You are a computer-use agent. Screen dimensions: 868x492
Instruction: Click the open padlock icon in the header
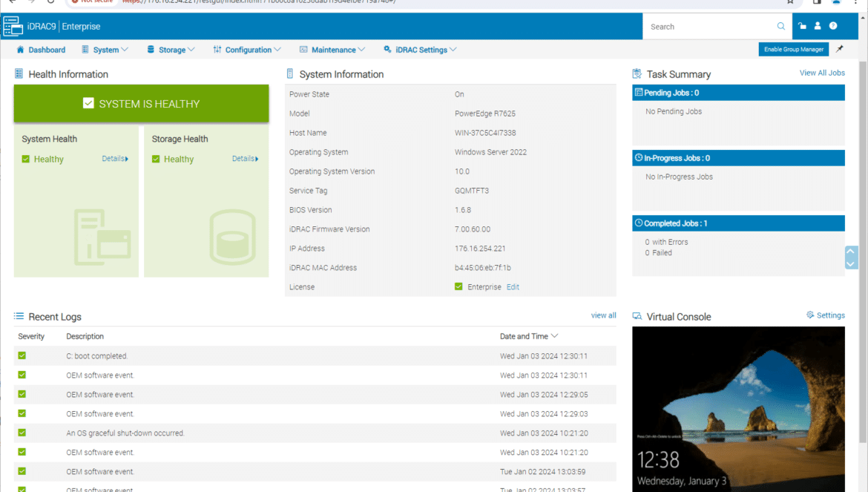click(x=802, y=26)
